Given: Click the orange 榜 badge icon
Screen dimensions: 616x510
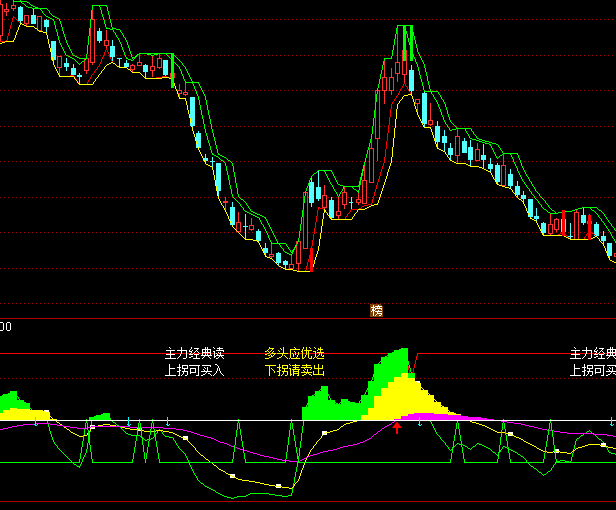Looking at the screenshot, I should tap(377, 311).
